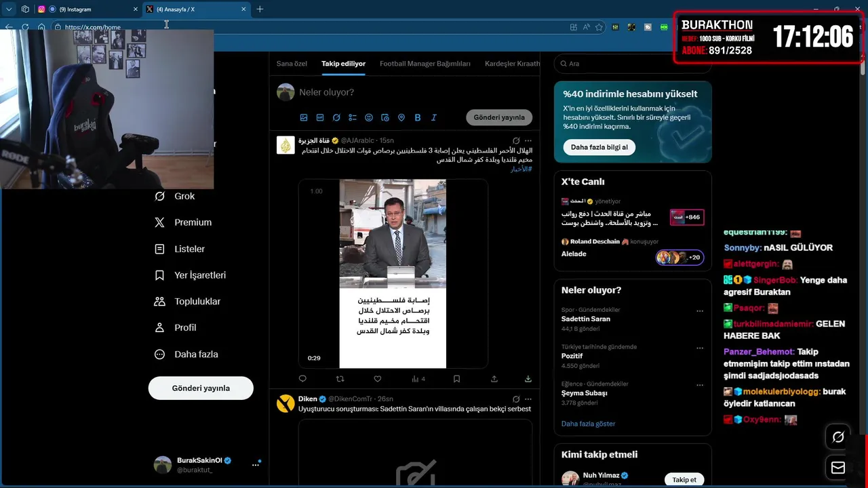
Task: Open a new browser tab
Action: [x=260, y=9]
